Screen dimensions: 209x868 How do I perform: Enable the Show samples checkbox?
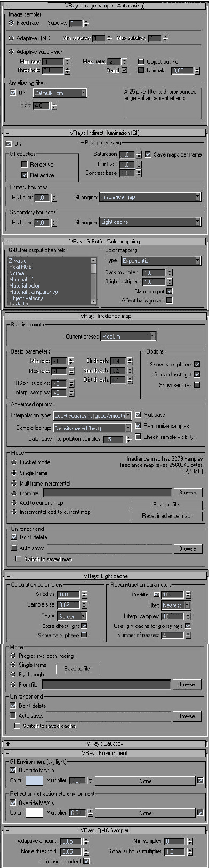click(x=197, y=385)
